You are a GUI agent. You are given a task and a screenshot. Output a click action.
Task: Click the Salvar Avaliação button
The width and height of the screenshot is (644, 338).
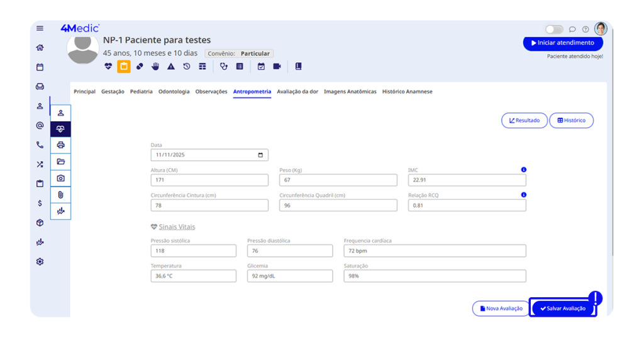coord(562,308)
